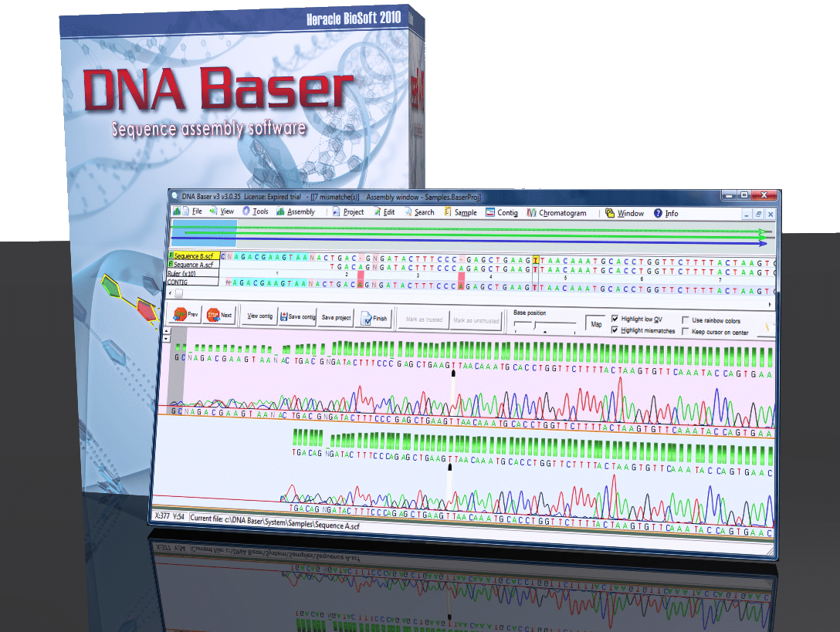Click the Contig window icon
This screenshot has height=632, width=840.
[x=489, y=213]
